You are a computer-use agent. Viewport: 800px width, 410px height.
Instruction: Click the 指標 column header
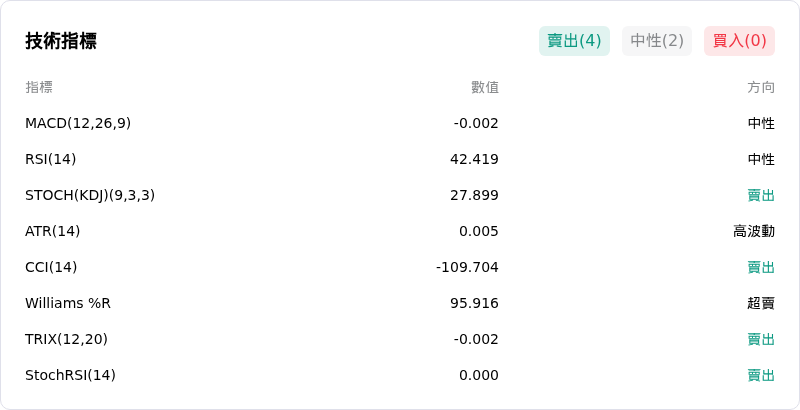coord(39,87)
